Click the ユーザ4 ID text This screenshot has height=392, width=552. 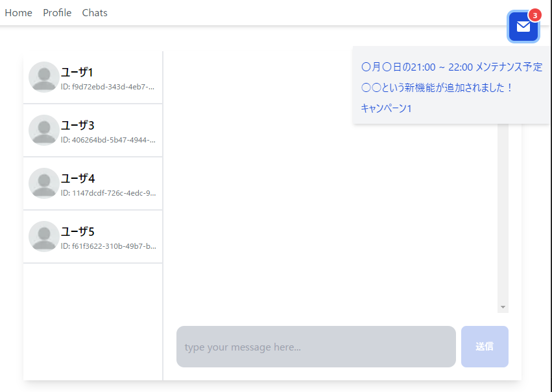[108, 192]
